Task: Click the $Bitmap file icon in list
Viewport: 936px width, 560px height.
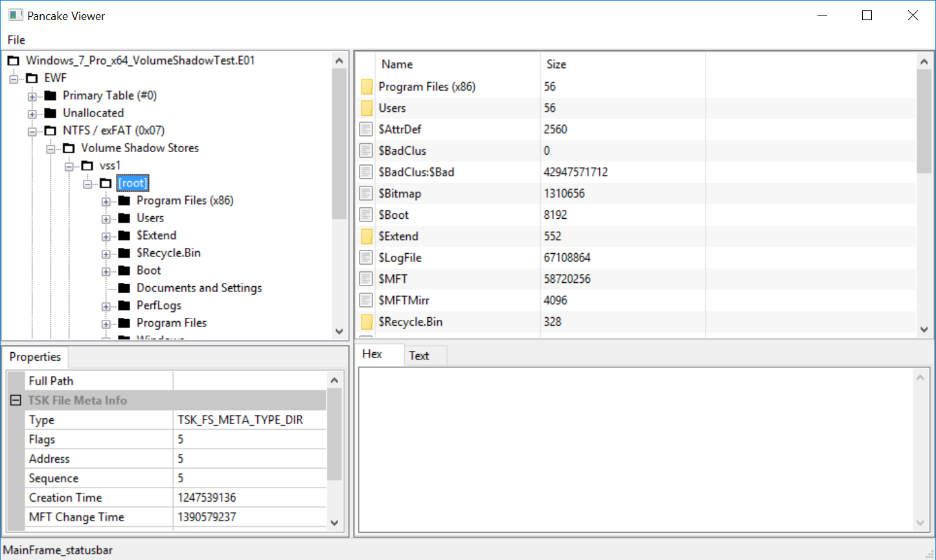Action: 367,194
